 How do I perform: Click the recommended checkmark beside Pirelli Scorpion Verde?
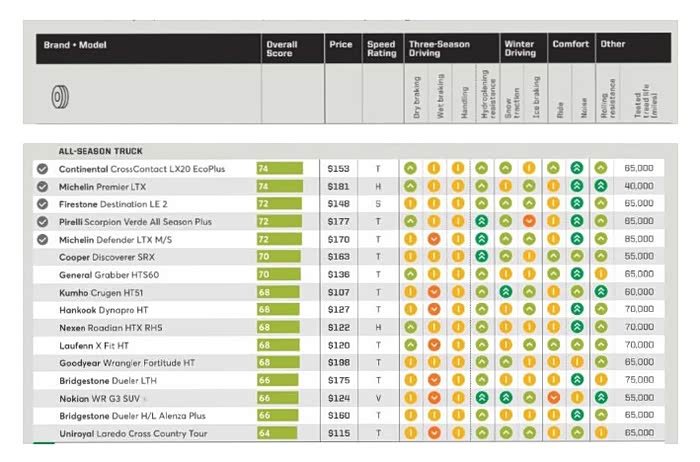coord(42,222)
